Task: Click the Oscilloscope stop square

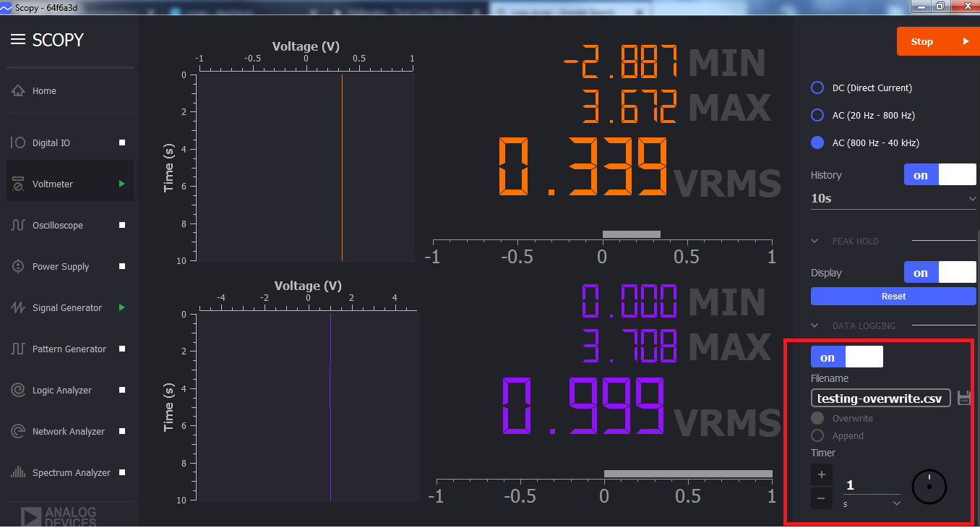Action: click(x=122, y=226)
